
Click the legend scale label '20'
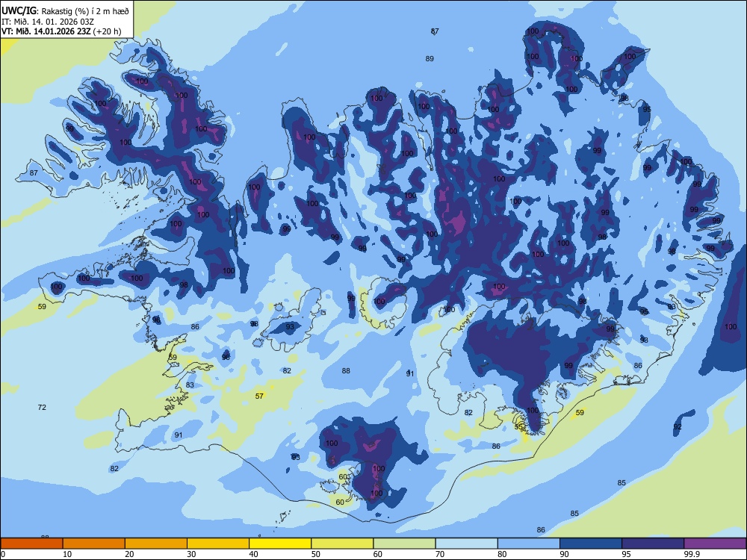pos(129,554)
